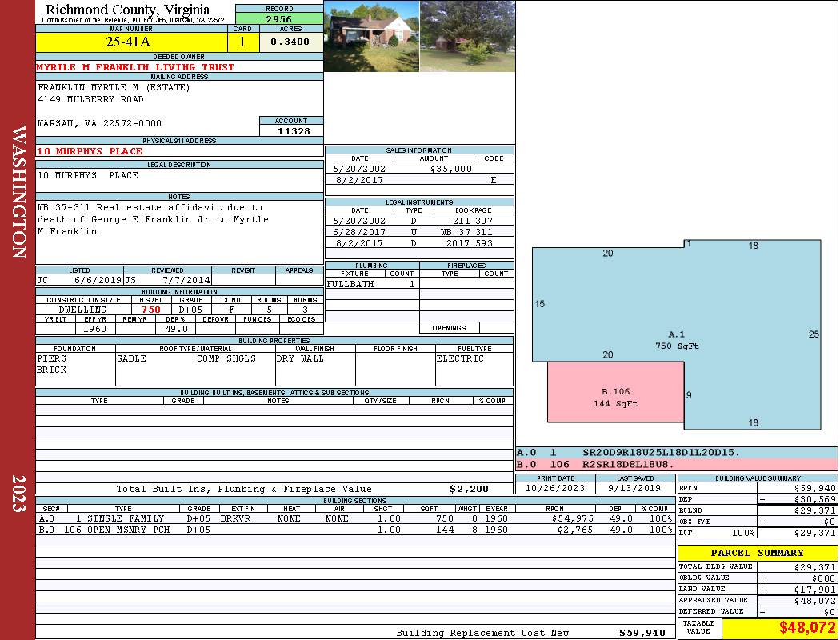Select deeded owner MYRTLE M FRANKLIN LIVING TRUST
The width and height of the screenshot is (840, 640).
pos(135,67)
